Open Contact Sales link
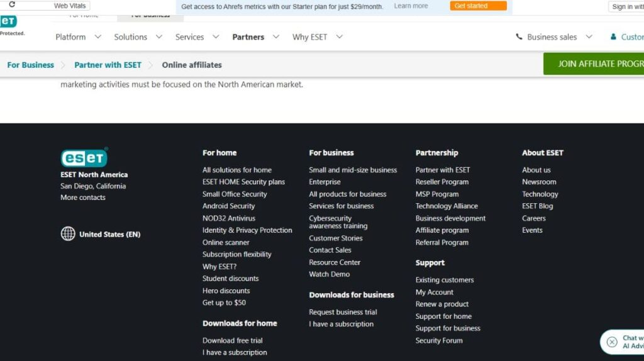644x361 pixels. pyautogui.click(x=330, y=250)
